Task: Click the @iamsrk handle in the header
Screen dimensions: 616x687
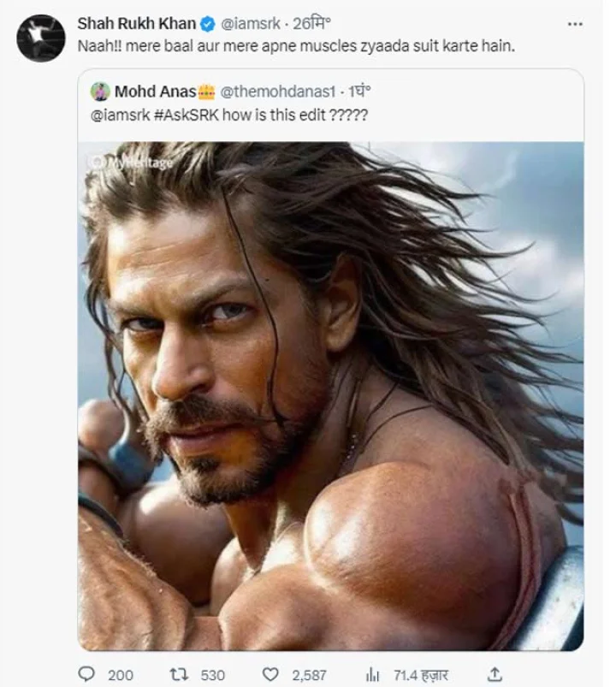Action: point(250,23)
